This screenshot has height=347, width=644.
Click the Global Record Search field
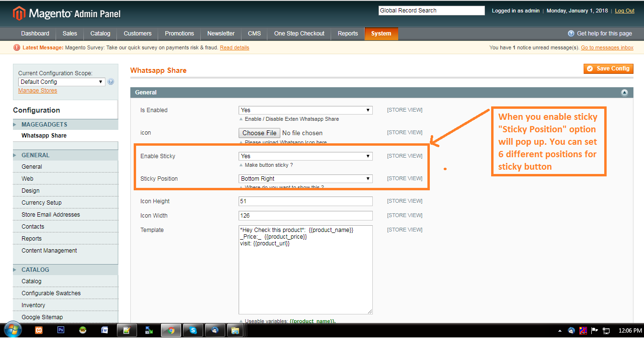coord(432,11)
